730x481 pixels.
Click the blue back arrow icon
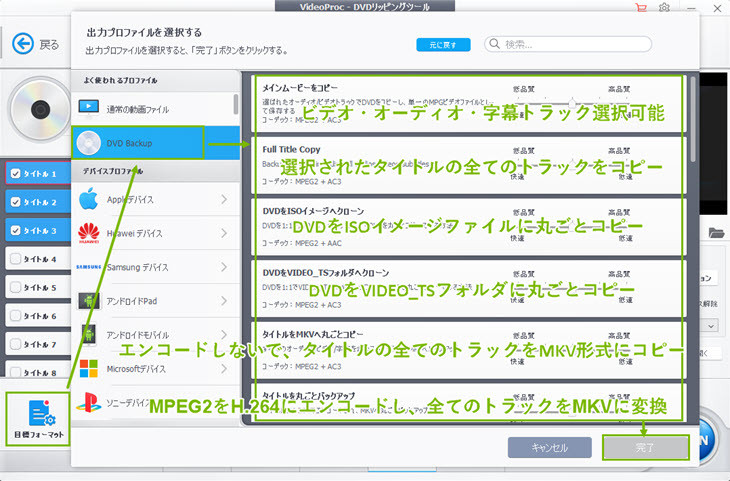point(23,44)
